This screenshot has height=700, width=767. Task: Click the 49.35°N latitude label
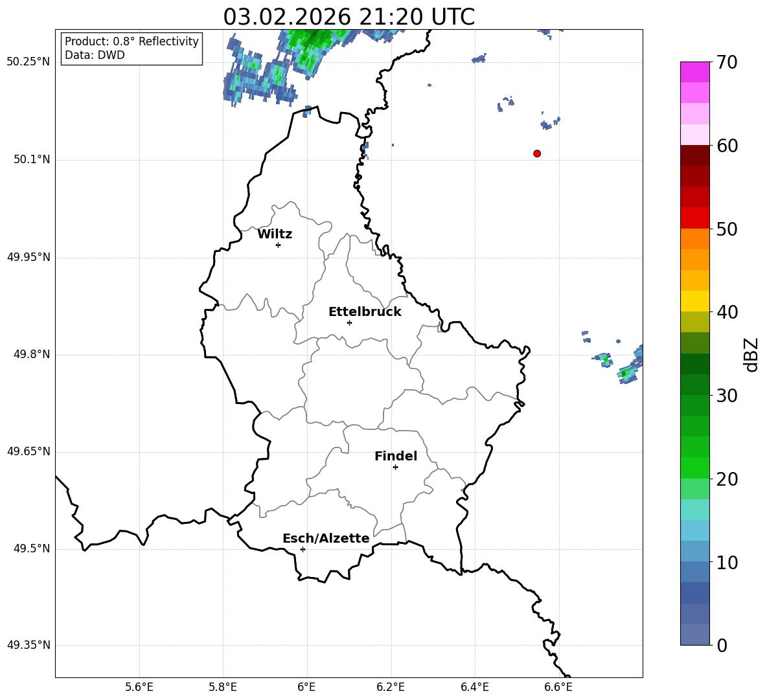click(29, 645)
